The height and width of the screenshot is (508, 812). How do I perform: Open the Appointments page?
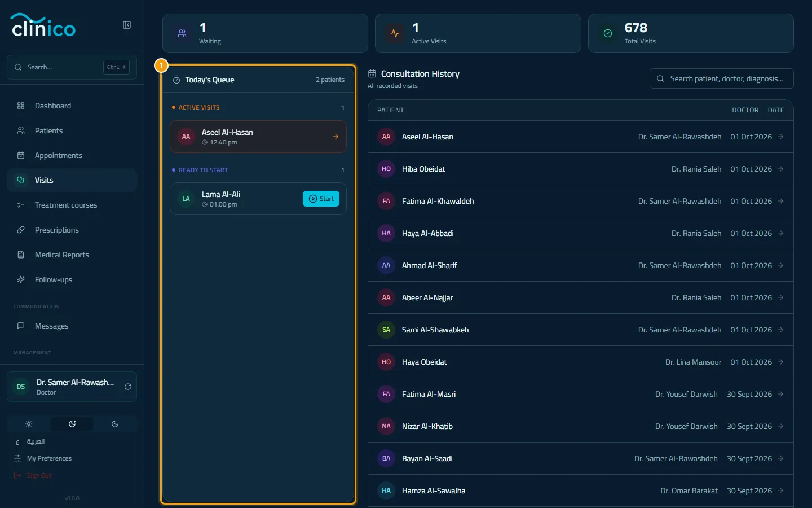[x=72, y=155]
